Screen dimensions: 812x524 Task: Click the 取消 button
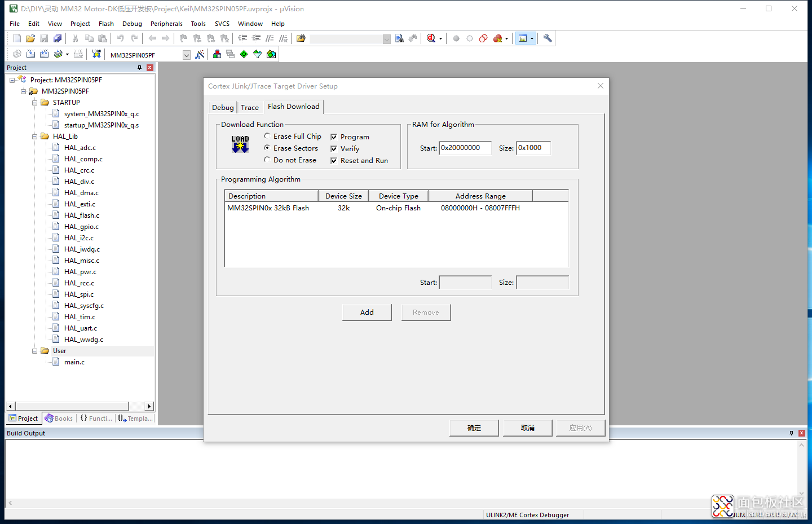[x=527, y=428]
